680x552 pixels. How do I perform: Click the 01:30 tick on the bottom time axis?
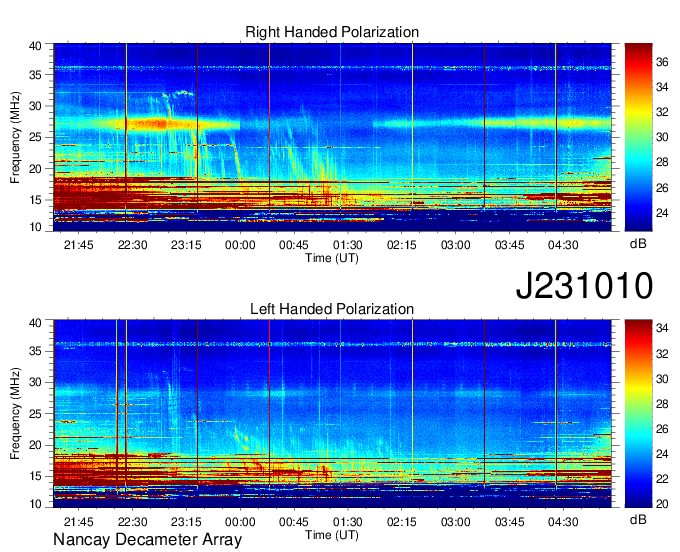347,522
